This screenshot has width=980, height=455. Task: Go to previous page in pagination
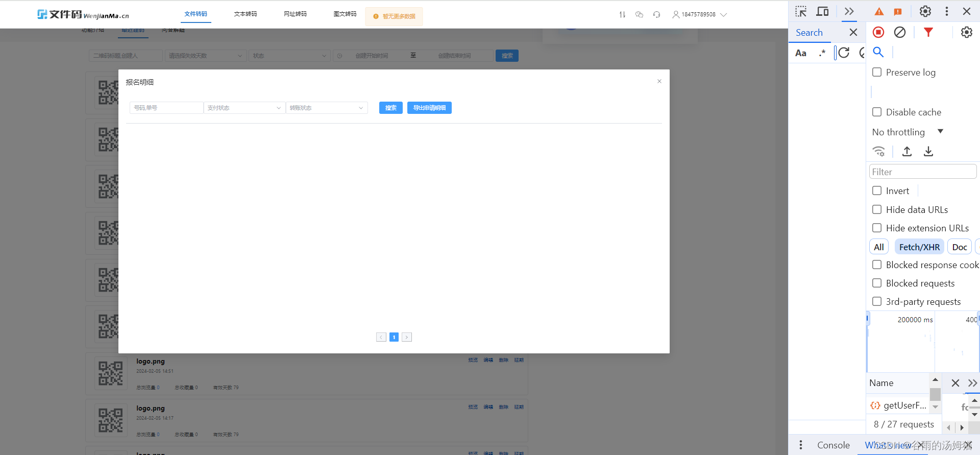(381, 337)
